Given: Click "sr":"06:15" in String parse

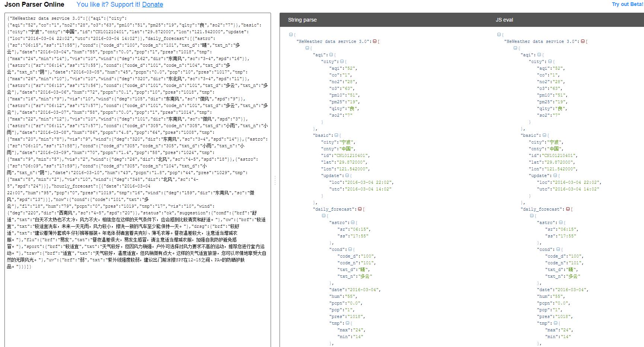Looking at the screenshot, I should [x=354, y=229].
